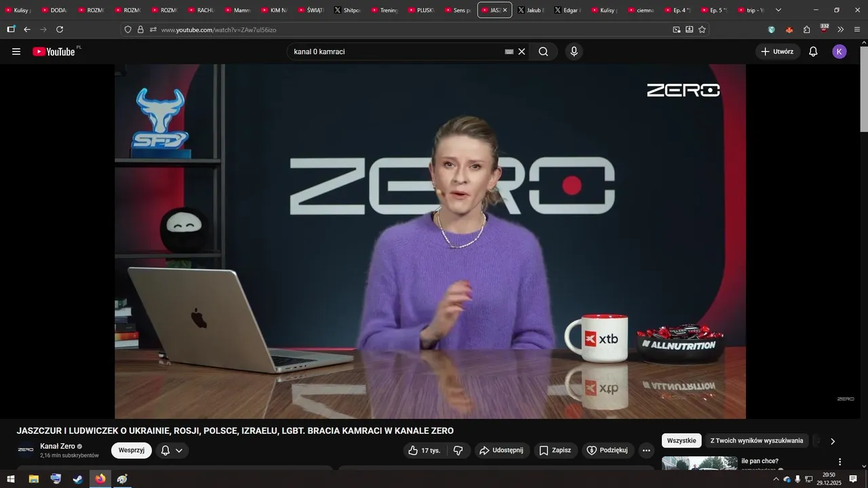Open YouTube notifications bell
The image size is (868, 488).
tap(813, 52)
